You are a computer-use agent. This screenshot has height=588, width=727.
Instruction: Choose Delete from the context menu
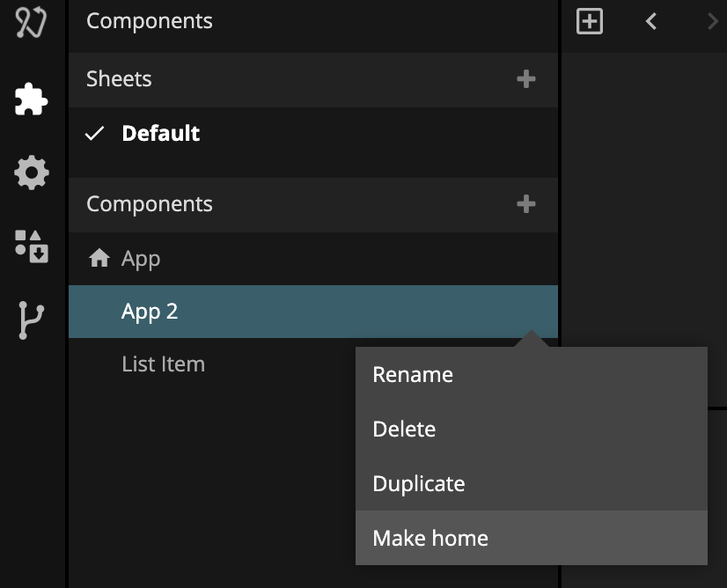point(404,430)
